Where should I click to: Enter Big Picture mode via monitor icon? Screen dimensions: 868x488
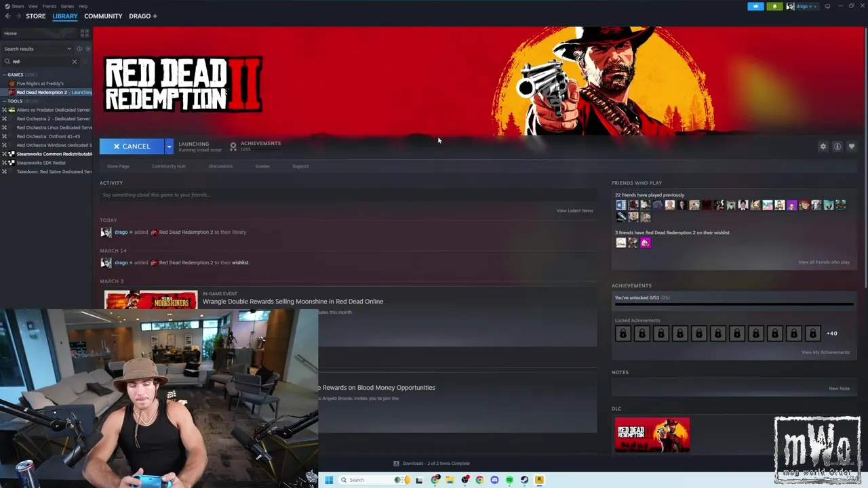click(827, 6)
